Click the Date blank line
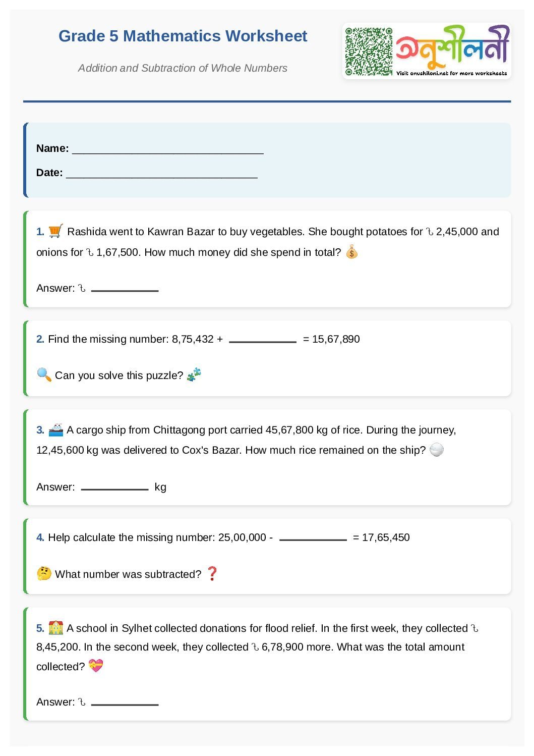The height and width of the screenshot is (756, 534). [x=161, y=173]
